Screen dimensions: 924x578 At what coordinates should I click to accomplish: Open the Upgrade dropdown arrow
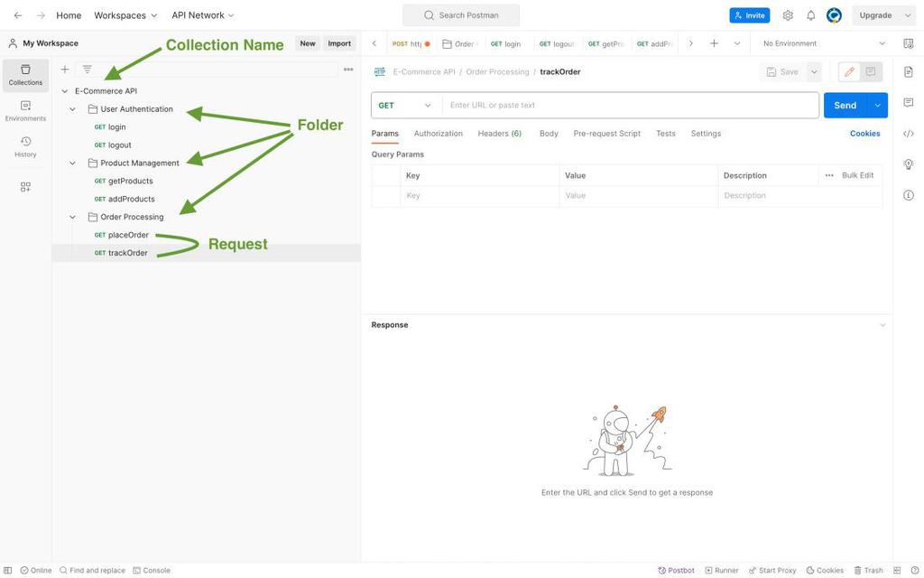[x=907, y=15]
